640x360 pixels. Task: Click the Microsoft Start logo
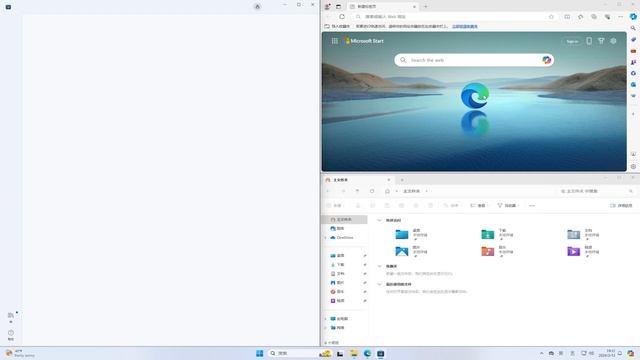363,41
